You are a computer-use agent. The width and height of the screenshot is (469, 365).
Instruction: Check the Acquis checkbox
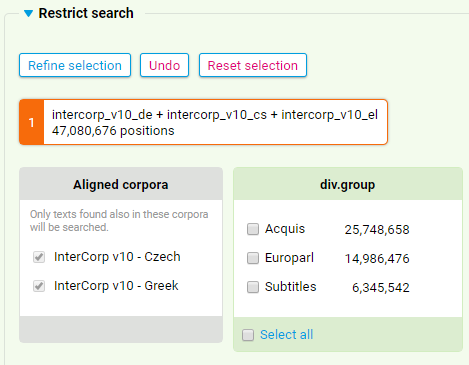253,229
